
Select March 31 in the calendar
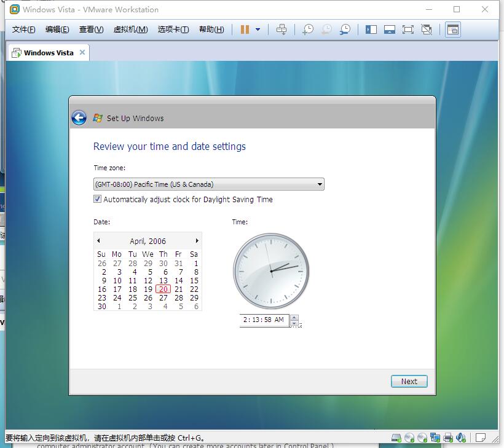(x=179, y=264)
